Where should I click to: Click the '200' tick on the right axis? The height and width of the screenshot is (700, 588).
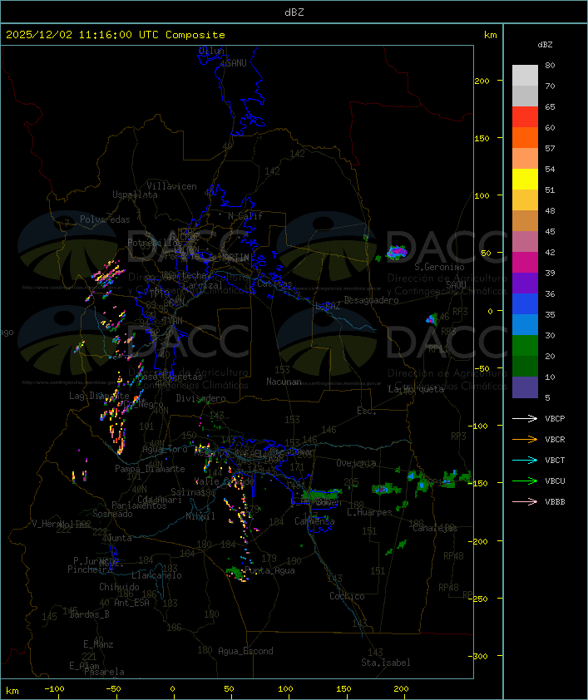point(482,81)
